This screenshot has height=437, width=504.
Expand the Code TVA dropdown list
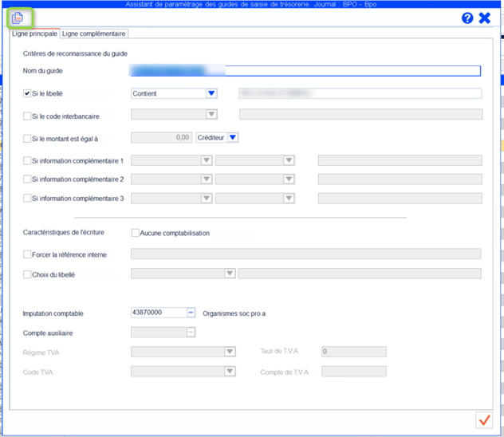pyautogui.click(x=230, y=371)
